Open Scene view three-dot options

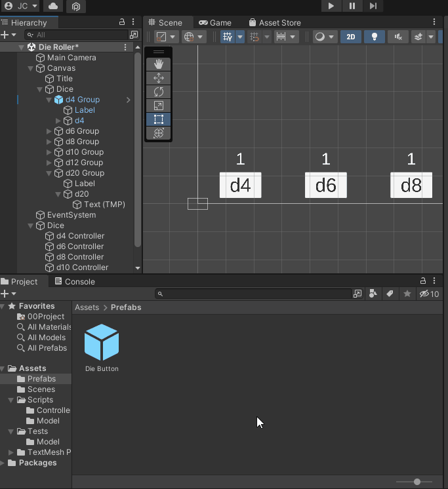434,22
